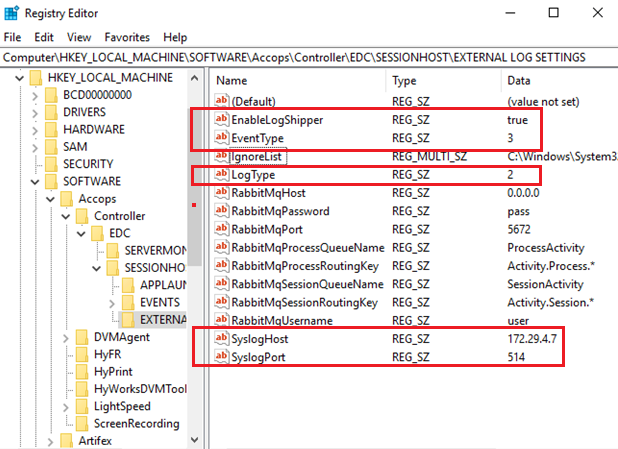Maximize the Registry Editor window
This screenshot has height=449, width=618.
coord(553,13)
